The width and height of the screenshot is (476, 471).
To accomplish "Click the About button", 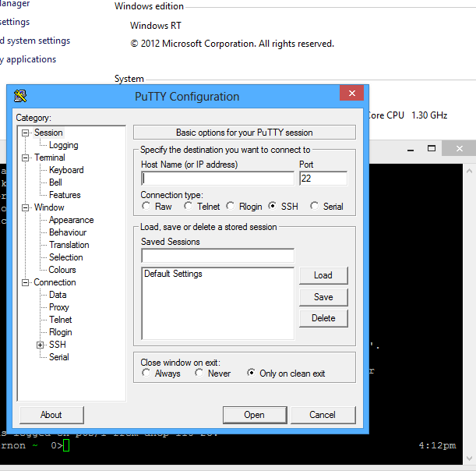I will 51,415.
